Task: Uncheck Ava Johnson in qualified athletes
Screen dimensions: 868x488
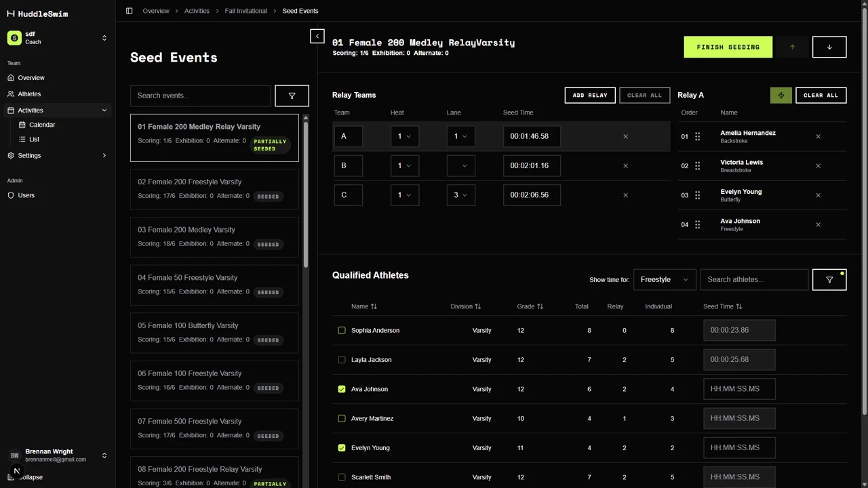Action: click(342, 388)
